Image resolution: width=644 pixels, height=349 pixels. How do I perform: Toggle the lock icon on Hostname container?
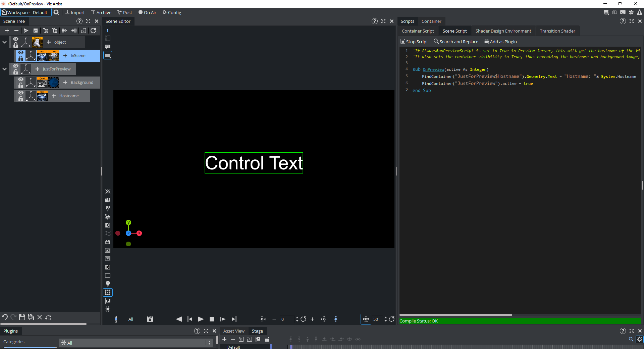point(21,99)
